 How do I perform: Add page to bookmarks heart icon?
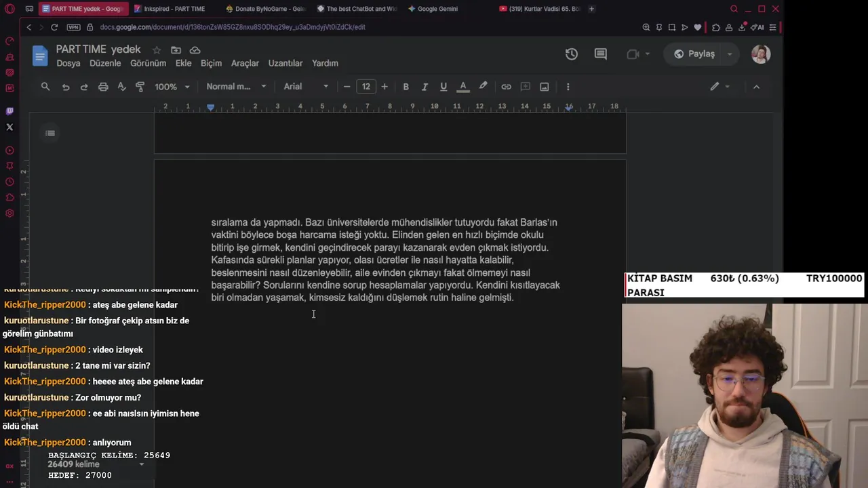click(697, 27)
